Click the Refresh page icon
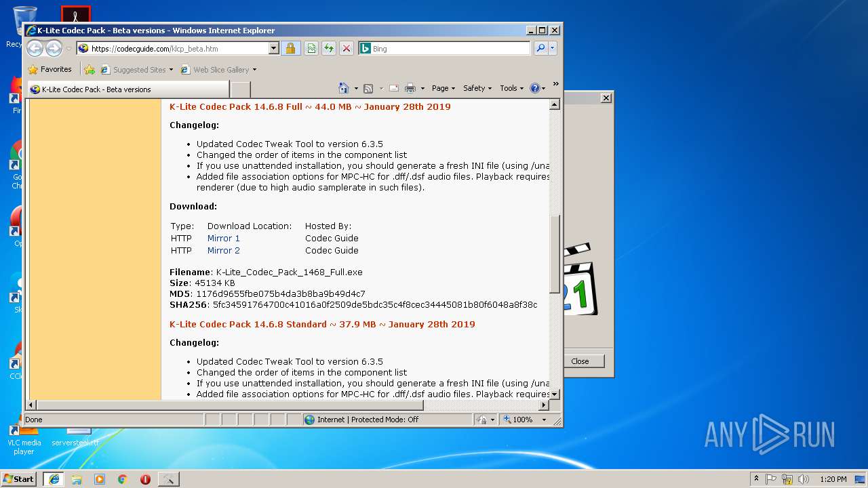Image resolution: width=868 pixels, height=488 pixels. (328, 48)
